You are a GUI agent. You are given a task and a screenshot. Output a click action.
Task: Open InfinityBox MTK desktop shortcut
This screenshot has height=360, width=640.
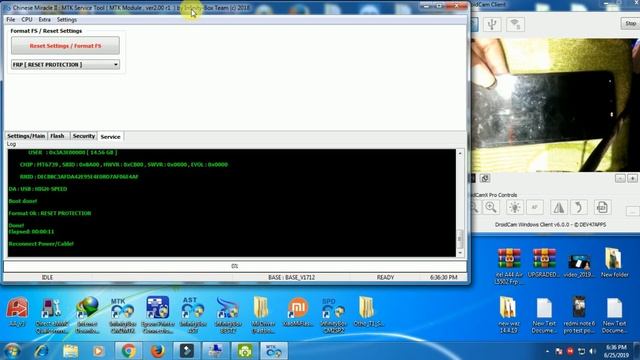pyautogui.click(x=122, y=316)
